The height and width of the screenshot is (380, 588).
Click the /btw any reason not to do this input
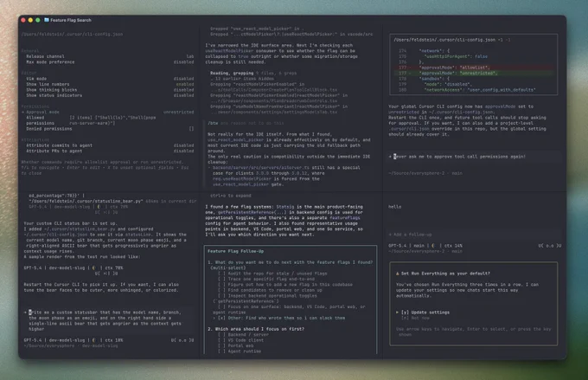pos(246,123)
